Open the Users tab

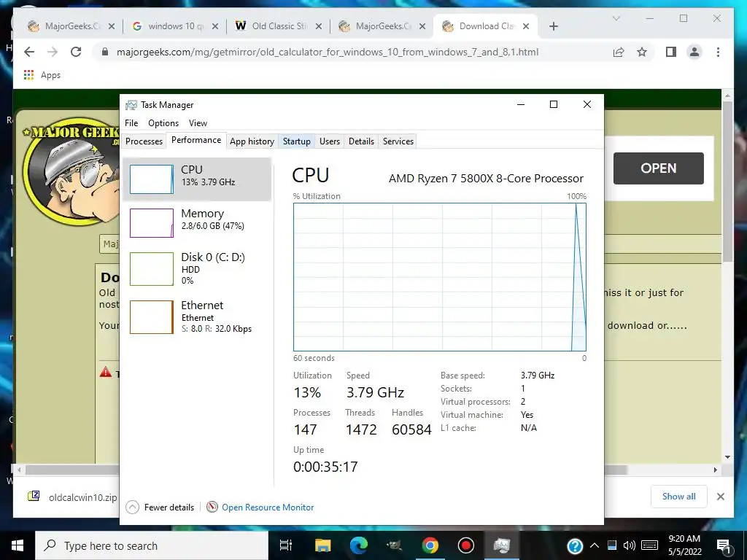pos(329,141)
